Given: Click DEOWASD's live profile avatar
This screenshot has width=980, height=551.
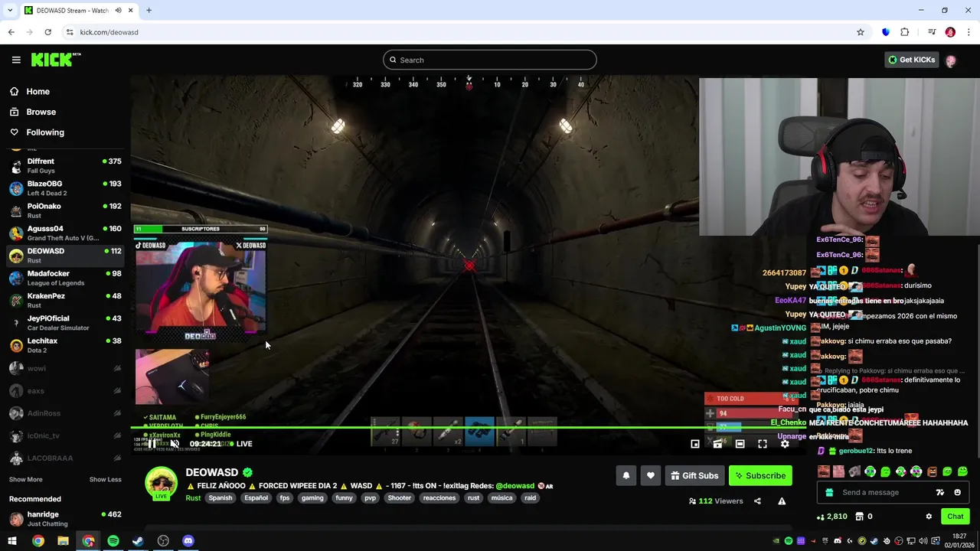Looking at the screenshot, I should 162,482.
